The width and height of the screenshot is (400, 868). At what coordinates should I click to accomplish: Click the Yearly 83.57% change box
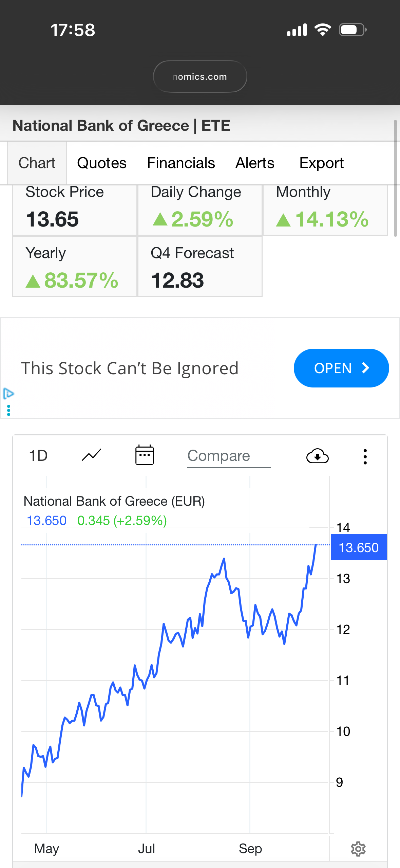click(x=75, y=267)
